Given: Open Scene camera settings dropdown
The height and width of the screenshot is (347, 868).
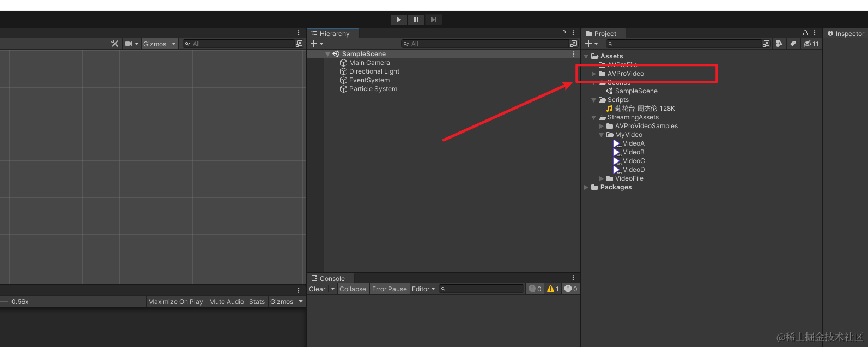Looking at the screenshot, I should [x=132, y=44].
